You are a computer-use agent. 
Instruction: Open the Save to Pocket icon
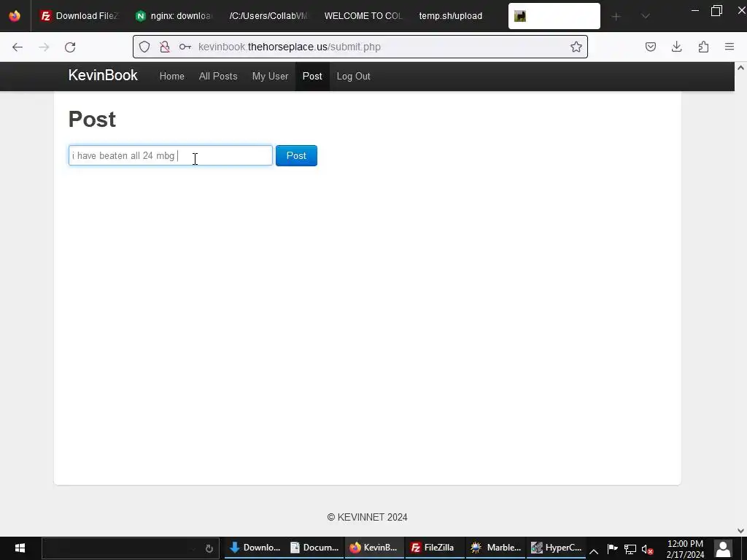tap(650, 47)
